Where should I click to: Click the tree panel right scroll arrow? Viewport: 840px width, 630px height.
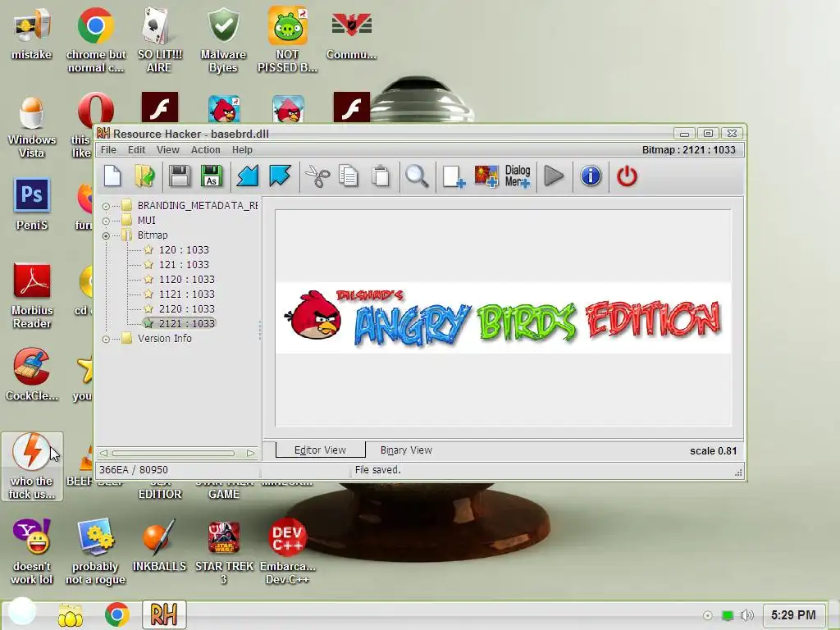[250, 453]
